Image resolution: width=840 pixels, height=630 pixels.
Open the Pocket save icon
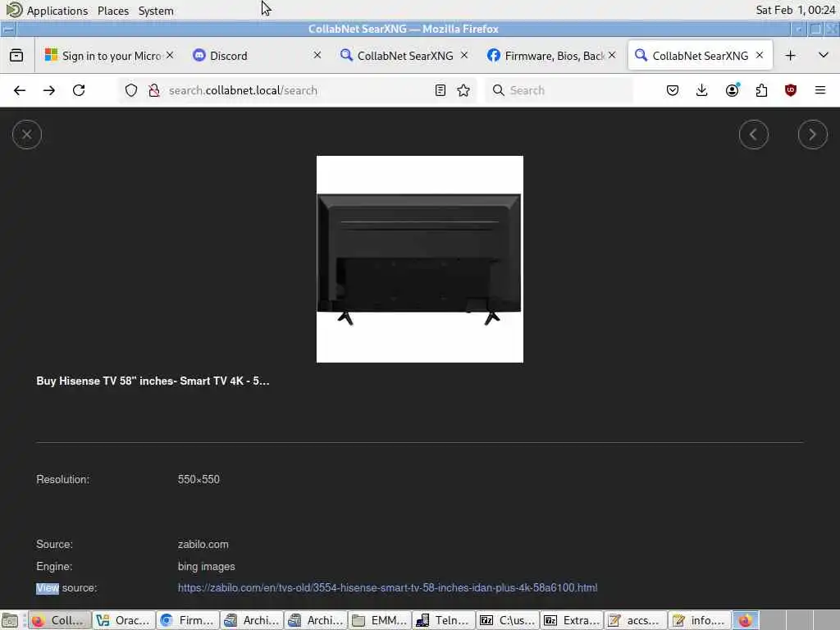[x=673, y=90]
